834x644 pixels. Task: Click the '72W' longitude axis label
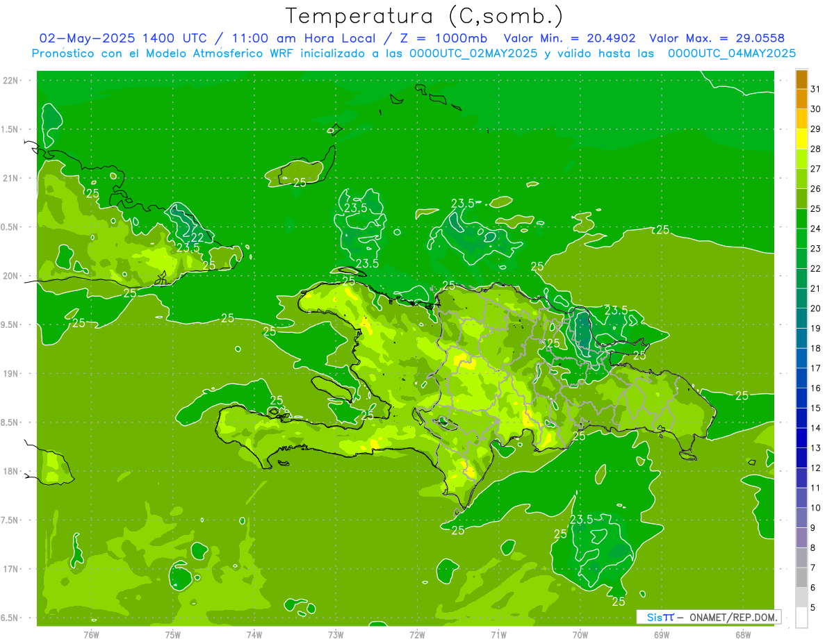tap(417, 635)
